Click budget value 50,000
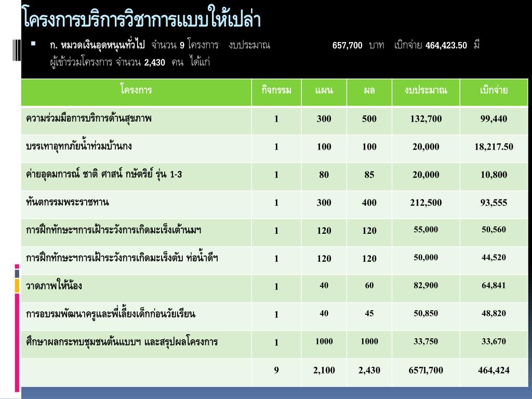Viewport: 532px width, 399px height. click(426, 257)
